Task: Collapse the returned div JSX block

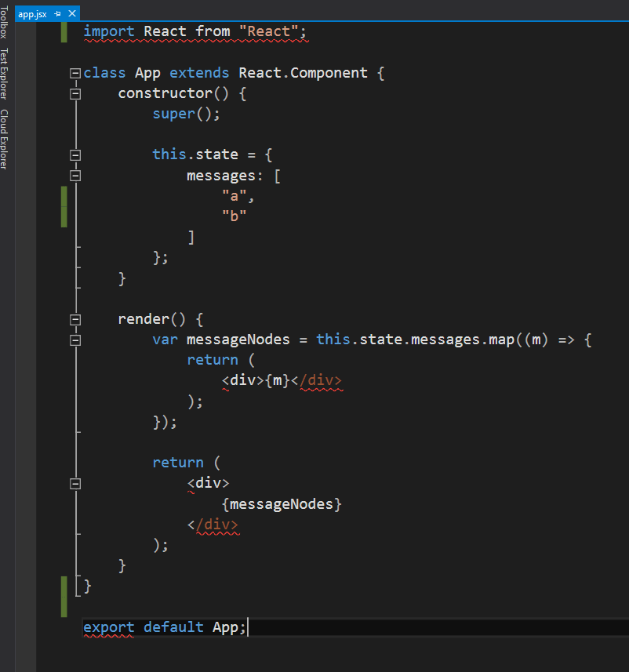Action: pyautogui.click(x=75, y=483)
